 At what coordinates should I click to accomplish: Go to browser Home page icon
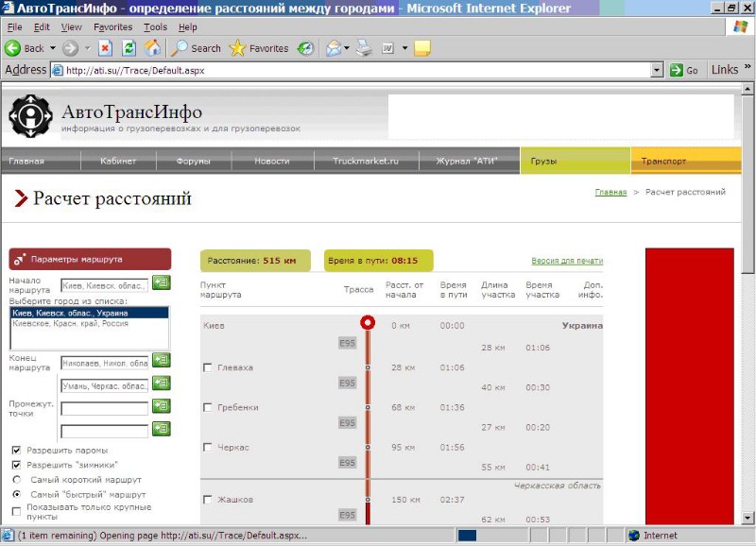pyautogui.click(x=152, y=48)
